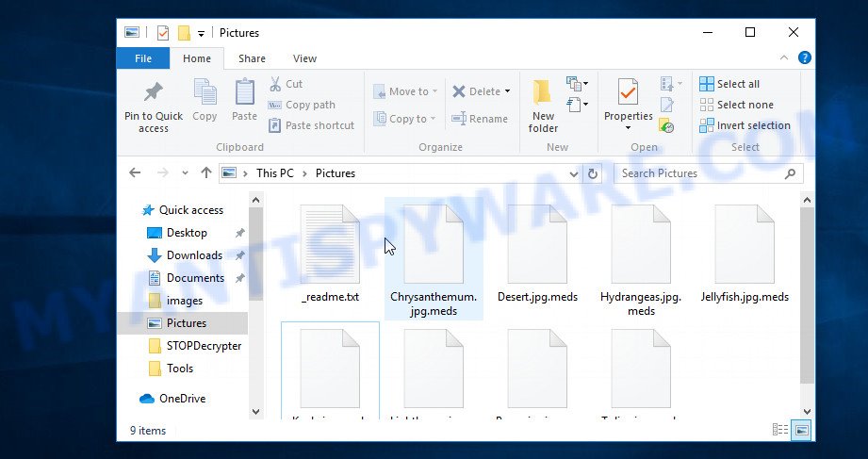Click the Up one level arrow

tap(206, 172)
